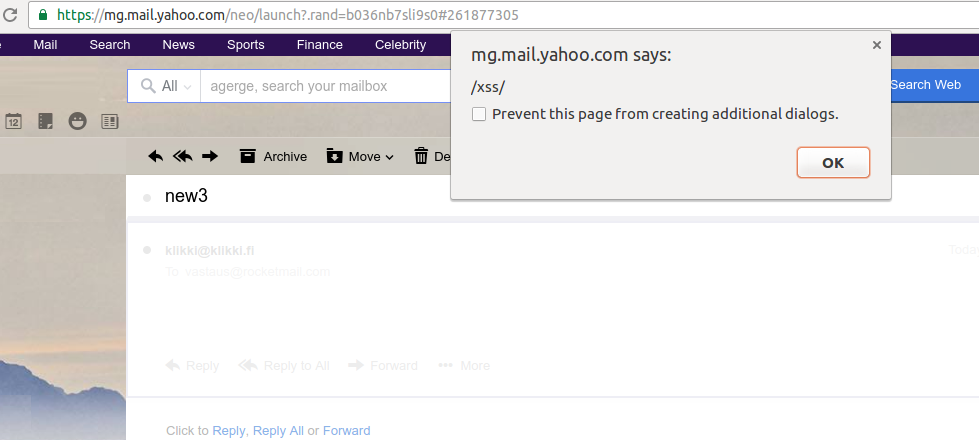Open the Mail menu item
The height and width of the screenshot is (440, 979).
click(46, 44)
